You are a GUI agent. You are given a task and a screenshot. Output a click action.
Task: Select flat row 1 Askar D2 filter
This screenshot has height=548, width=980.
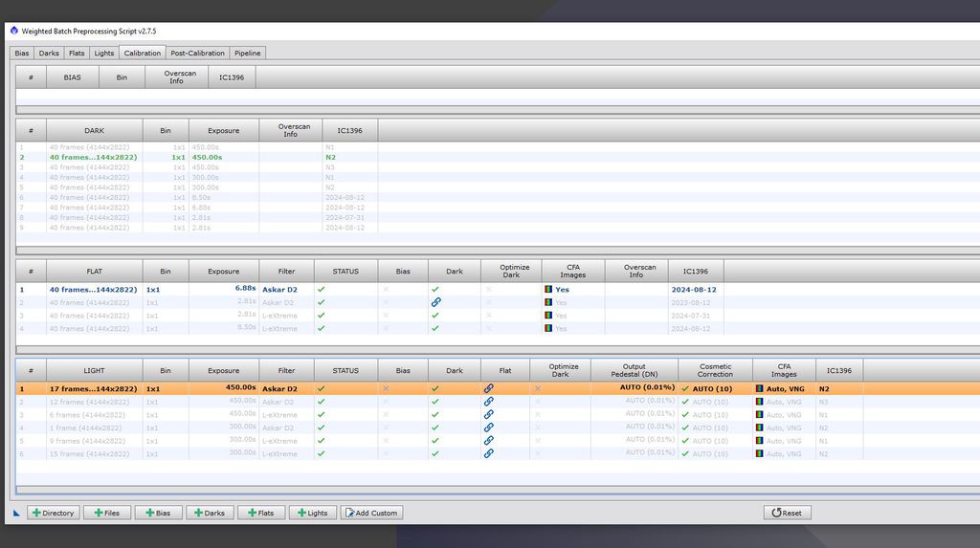(x=279, y=290)
